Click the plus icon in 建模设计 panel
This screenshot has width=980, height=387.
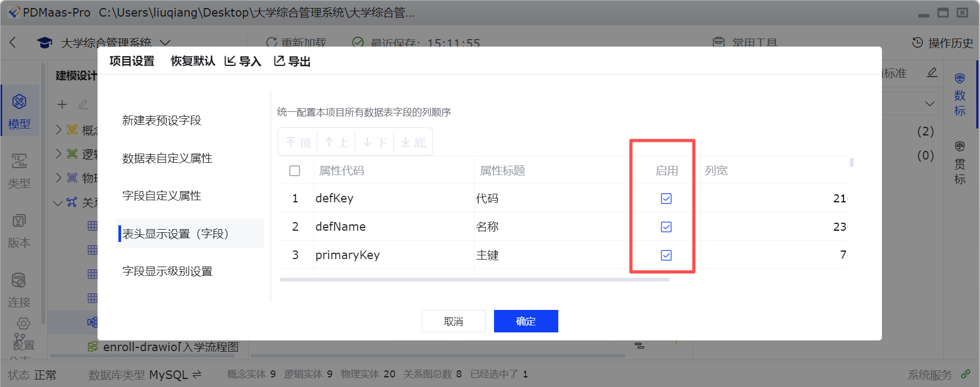[62, 104]
